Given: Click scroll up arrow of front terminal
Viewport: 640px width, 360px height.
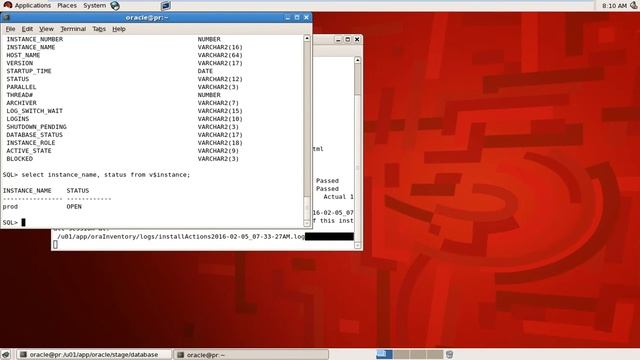Looking at the screenshot, I should pyautogui.click(x=307, y=38).
